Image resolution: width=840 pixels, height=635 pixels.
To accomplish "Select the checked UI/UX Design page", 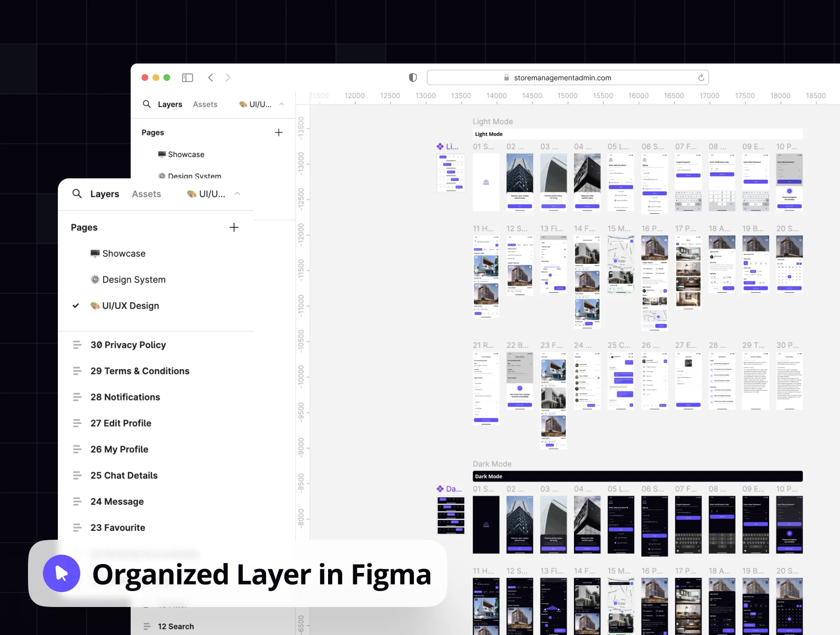I will pos(131,306).
